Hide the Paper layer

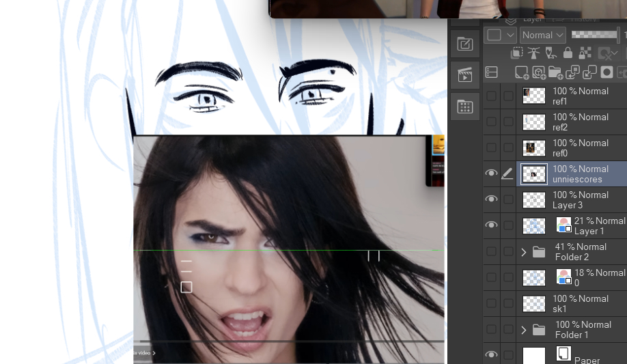[491, 355]
